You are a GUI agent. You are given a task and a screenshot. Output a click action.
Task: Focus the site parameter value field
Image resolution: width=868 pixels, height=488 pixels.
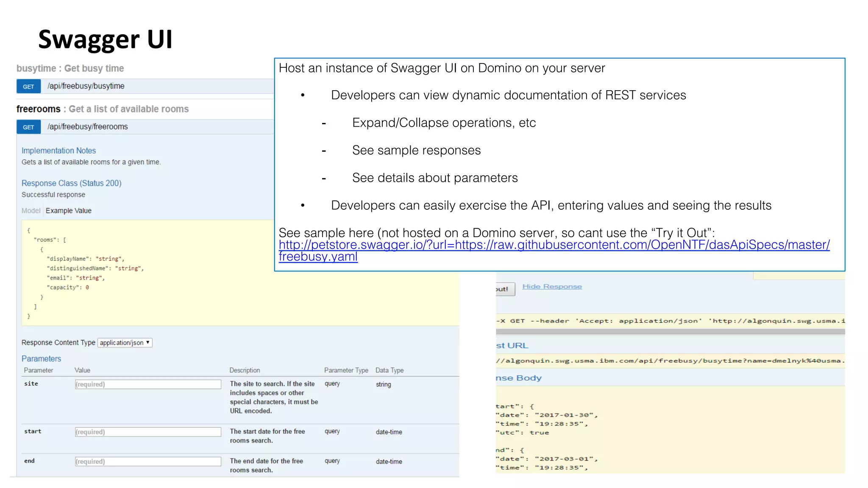[x=148, y=384]
